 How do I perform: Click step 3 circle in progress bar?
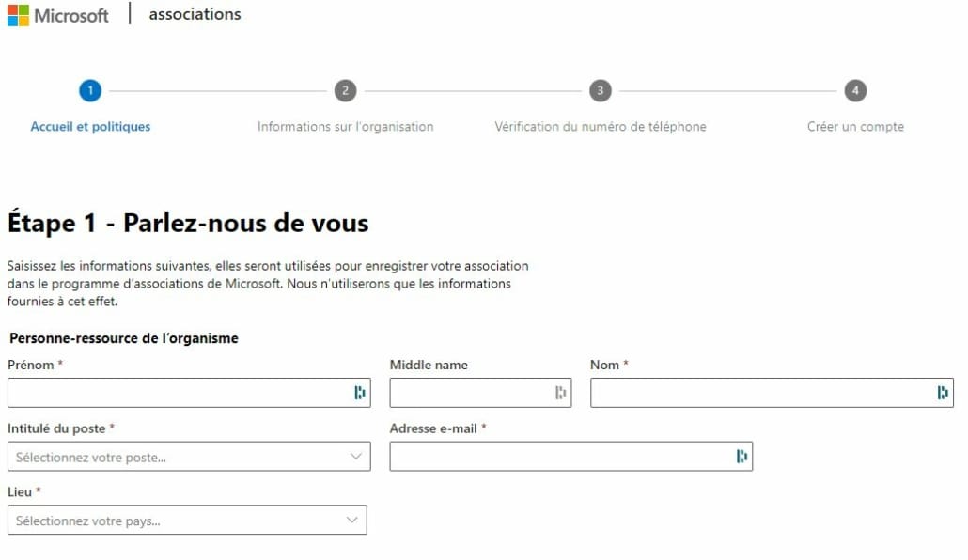click(x=600, y=90)
